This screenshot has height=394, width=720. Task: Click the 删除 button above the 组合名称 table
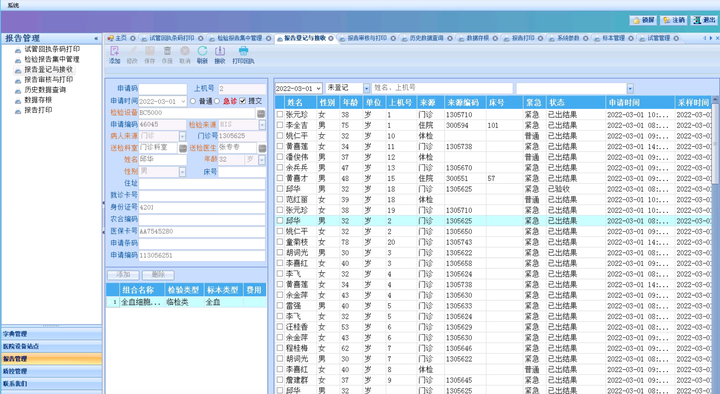[158, 275]
